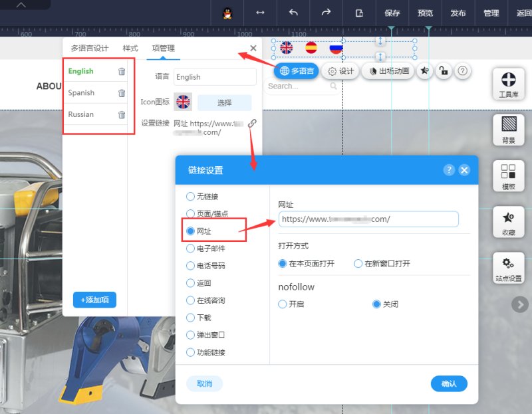Redo the action with the forward arrow
532x414 pixels.
point(326,13)
